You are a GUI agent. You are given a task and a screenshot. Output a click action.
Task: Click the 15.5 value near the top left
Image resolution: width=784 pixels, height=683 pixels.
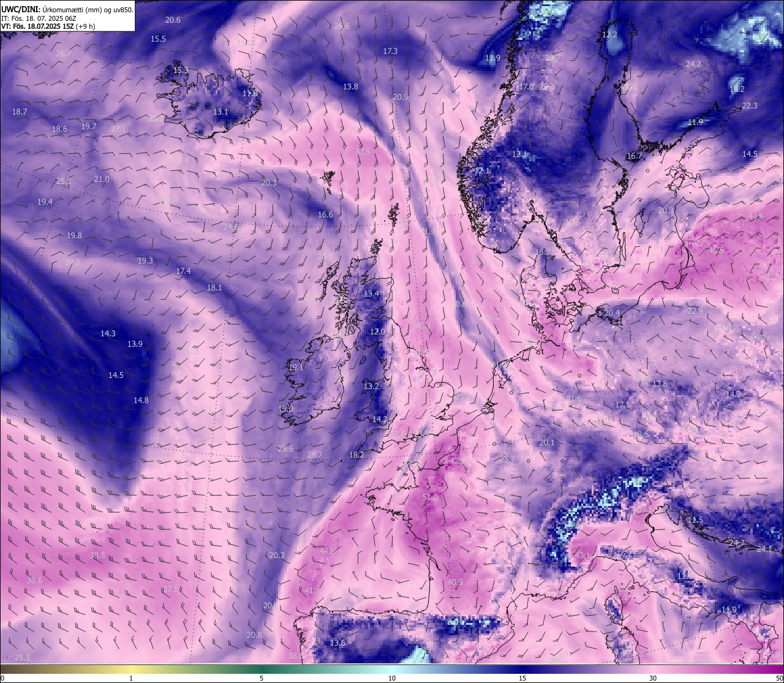pos(158,39)
